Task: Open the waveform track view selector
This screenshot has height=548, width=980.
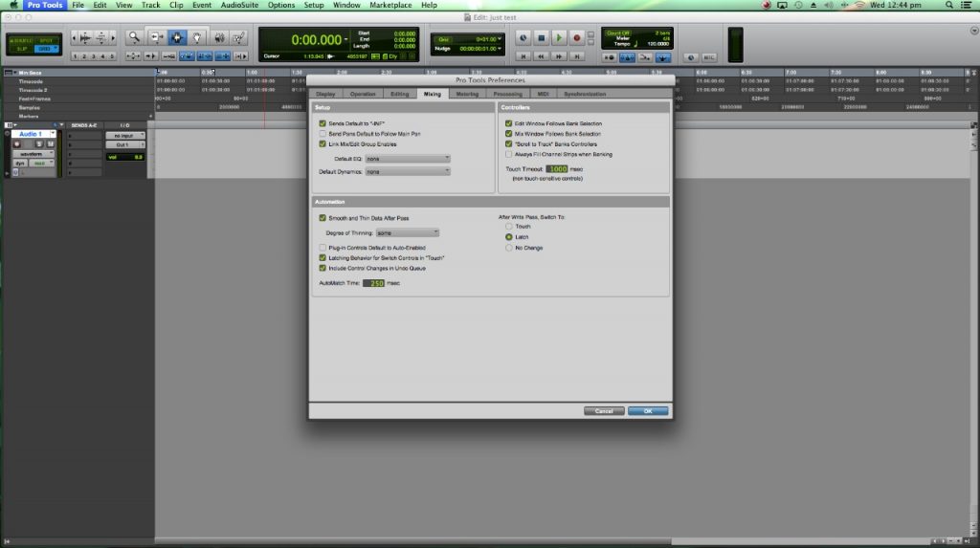Action: (33, 154)
